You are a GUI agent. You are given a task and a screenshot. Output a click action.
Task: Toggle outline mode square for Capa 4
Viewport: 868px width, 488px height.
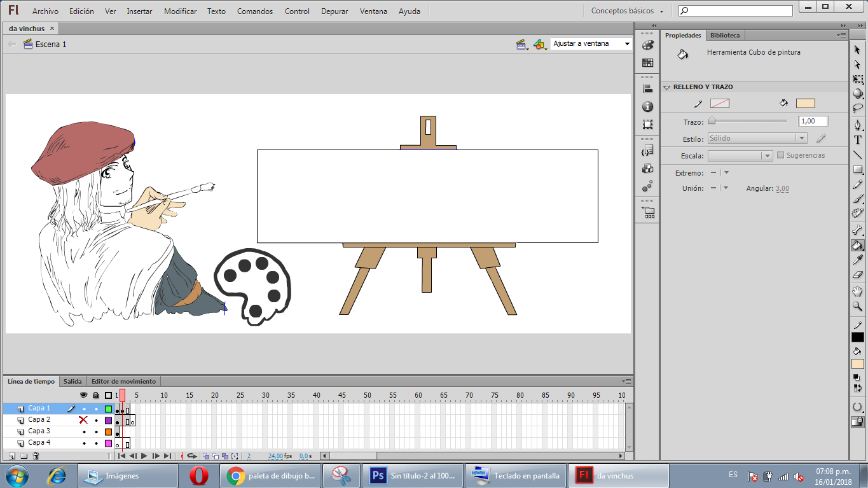(108, 443)
